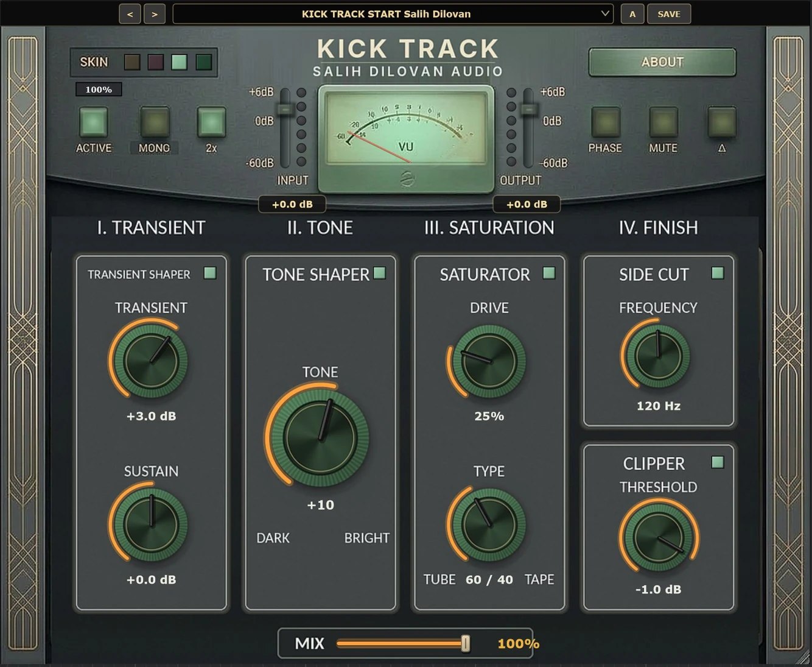Click the INPUT gain fader handle
812x667 pixels.
click(x=285, y=109)
